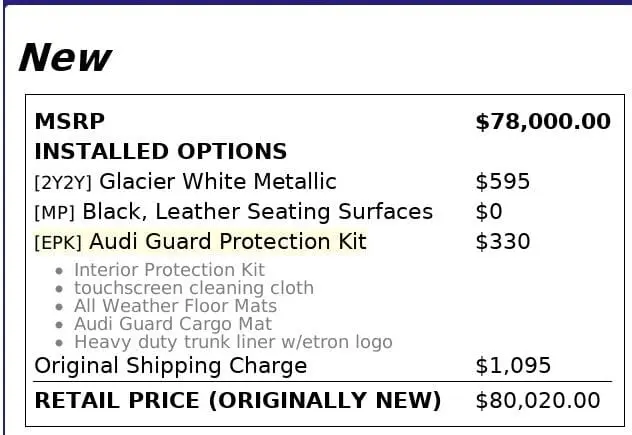Click the [MP] option code
Image resolution: width=632 pixels, height=435 pixels.
[x=54, y=213]
